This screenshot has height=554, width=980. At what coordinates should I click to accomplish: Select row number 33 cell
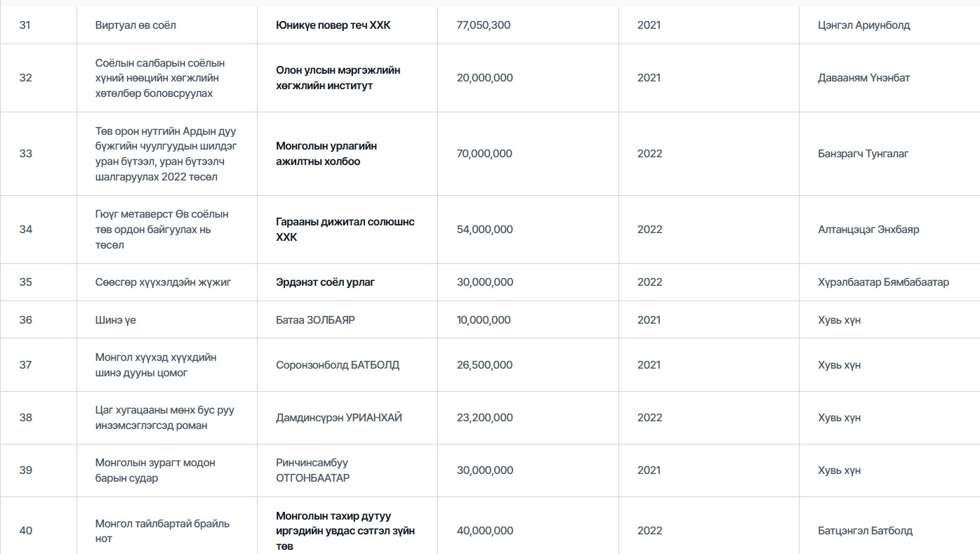click(x=26, y=154)
